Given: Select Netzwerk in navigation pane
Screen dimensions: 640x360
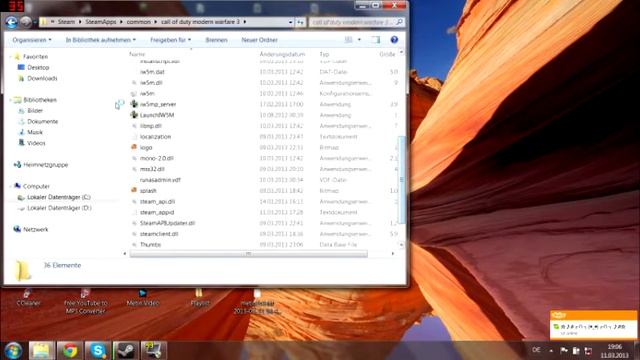Looking at the screenshot, I should click(35, 229).
